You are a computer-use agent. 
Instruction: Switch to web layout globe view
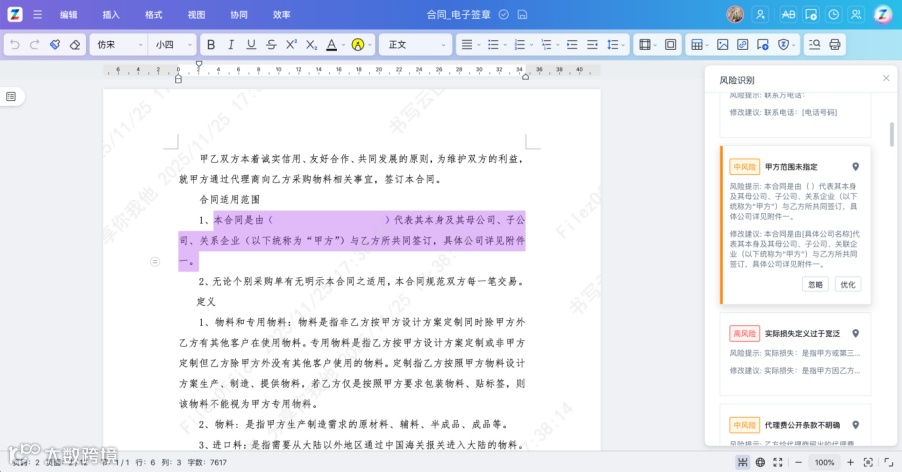click(x=760, y=462)
